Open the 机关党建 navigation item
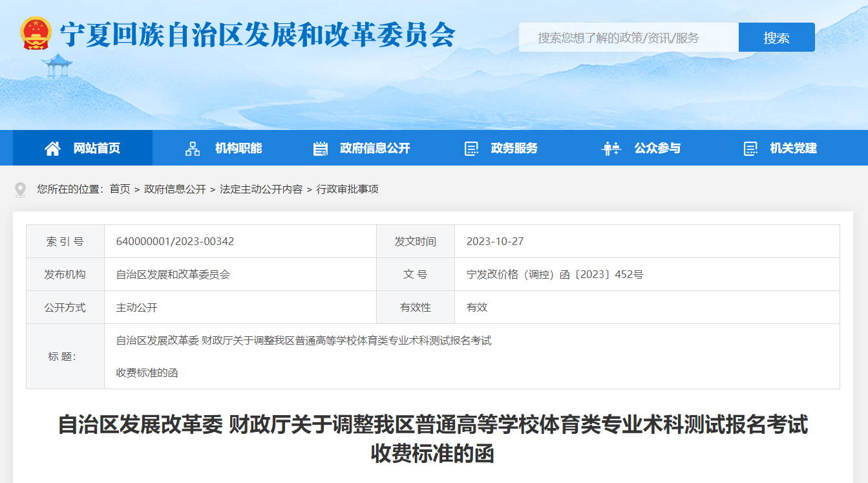The image size is (868, 483). click(793, 149)
